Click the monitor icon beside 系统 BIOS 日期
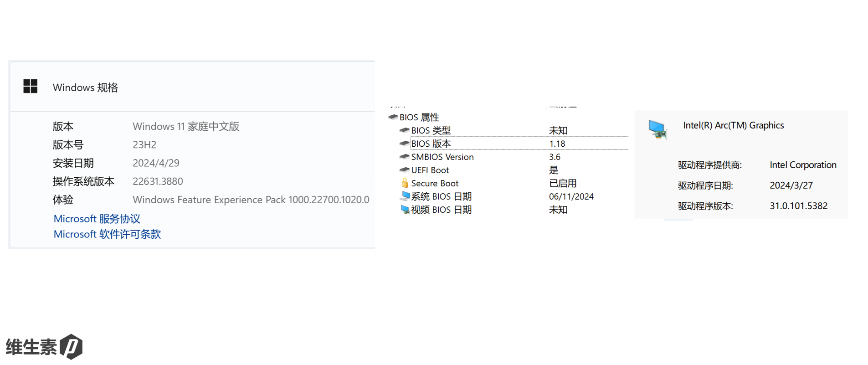Screen dimensions: 868x365 [x=405, y=196]
